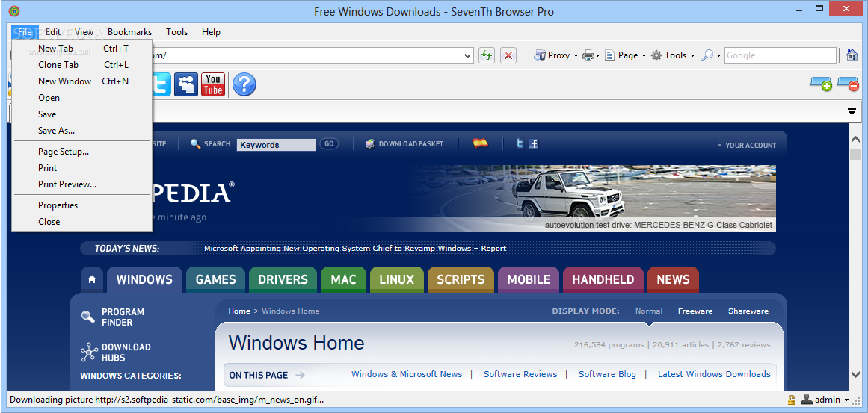Choose New Window from File menu
The width and height of the screenshot is (868, 413).
pyautogui.click(x=82, y=81)
